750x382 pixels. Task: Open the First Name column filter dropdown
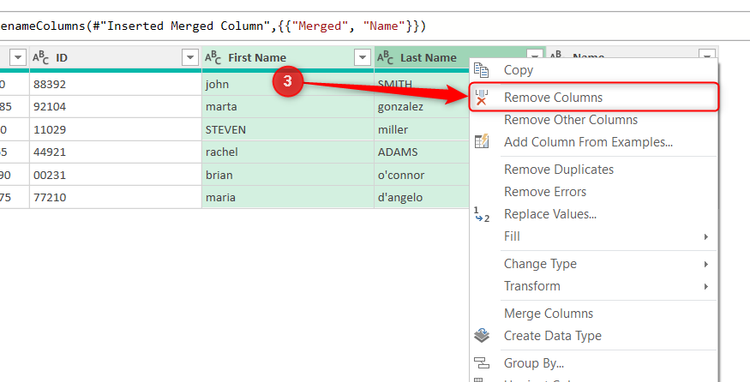362,58
